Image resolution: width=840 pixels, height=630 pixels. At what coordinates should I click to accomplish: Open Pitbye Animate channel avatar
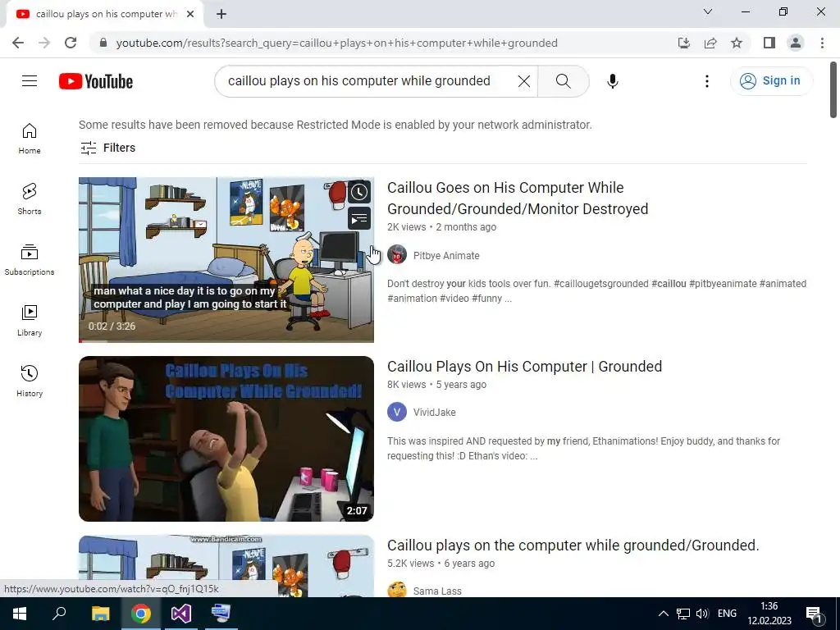point(397,255)
